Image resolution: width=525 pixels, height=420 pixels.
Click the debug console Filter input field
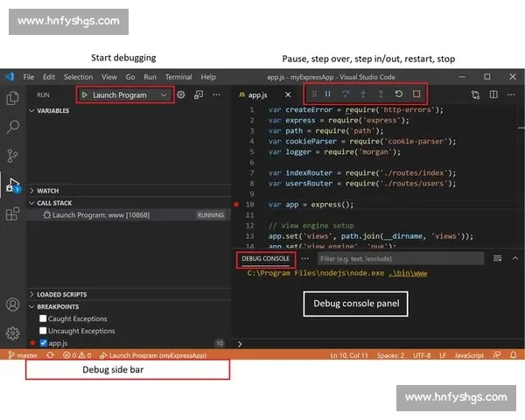tap(401, 259)
